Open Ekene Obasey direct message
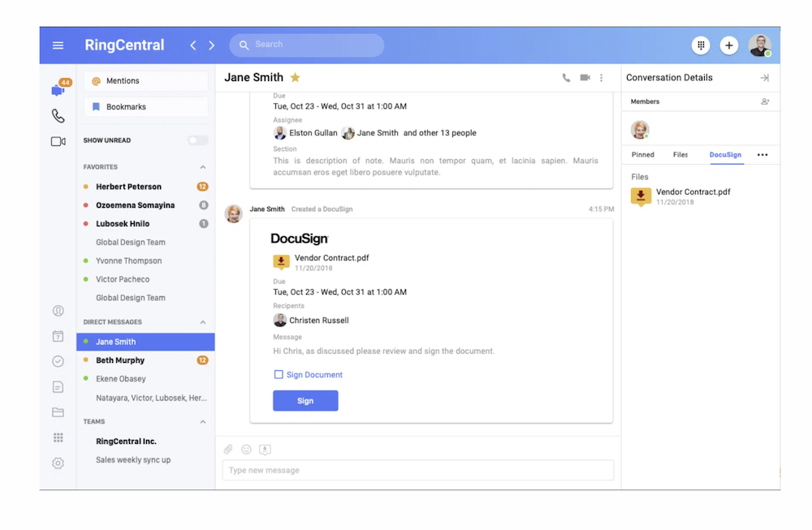Image resolution: width=812 pixels, height=530 pixels. coord(145,379)
